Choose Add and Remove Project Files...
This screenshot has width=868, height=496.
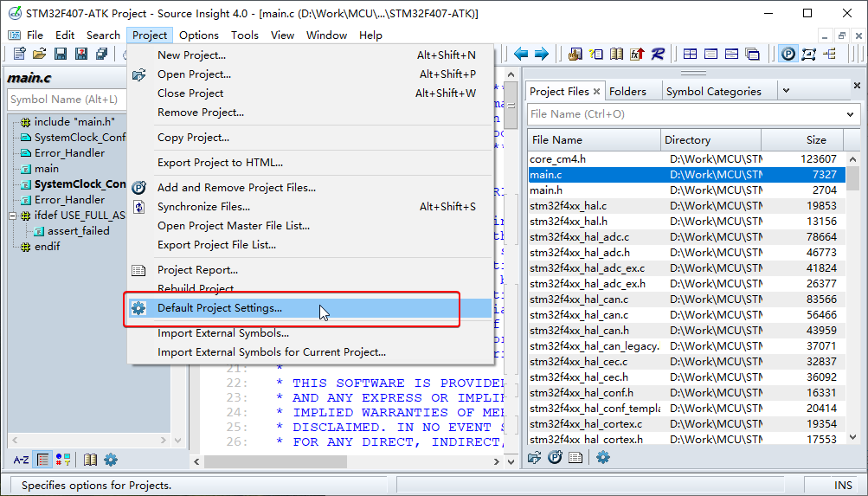click(310, 188)
